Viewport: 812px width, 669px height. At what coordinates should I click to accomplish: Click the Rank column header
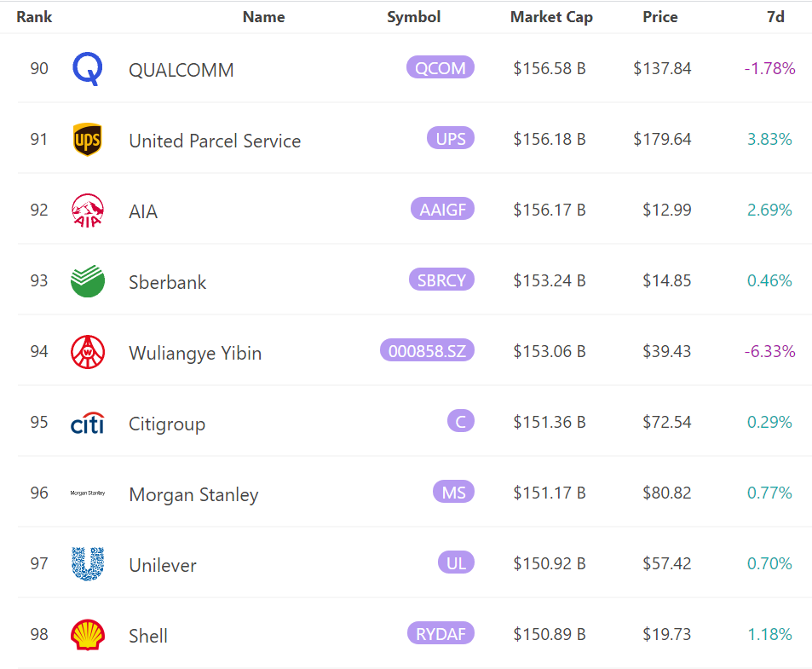[34, 17]
